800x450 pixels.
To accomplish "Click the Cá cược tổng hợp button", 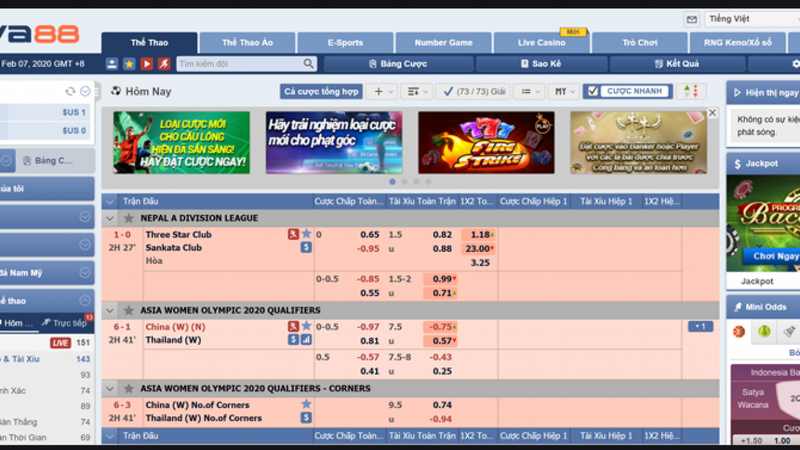I will [321, 91].
